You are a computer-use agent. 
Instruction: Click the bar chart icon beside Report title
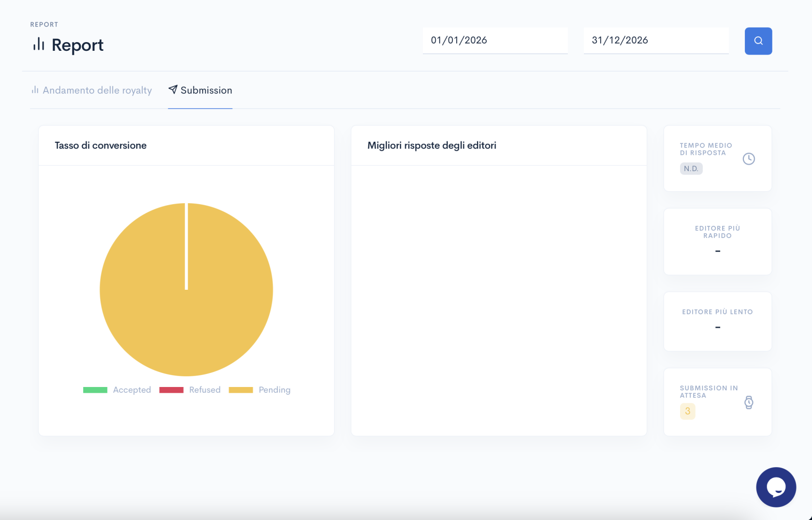click(x=39, y=45)
